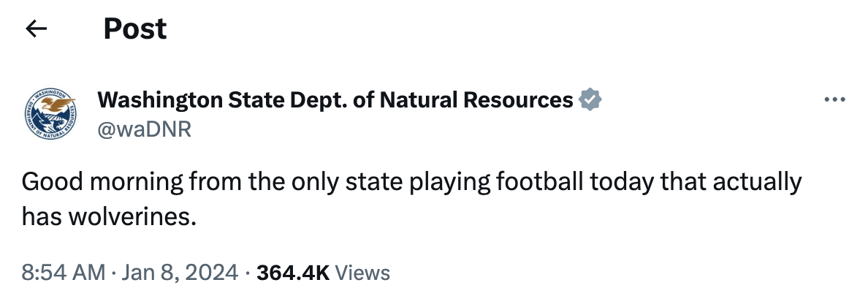The height and width of the screenshot is (307, 868).
Task: Open the three-dot more options menu
Action: pyautogui.click(x=835, y=99)
